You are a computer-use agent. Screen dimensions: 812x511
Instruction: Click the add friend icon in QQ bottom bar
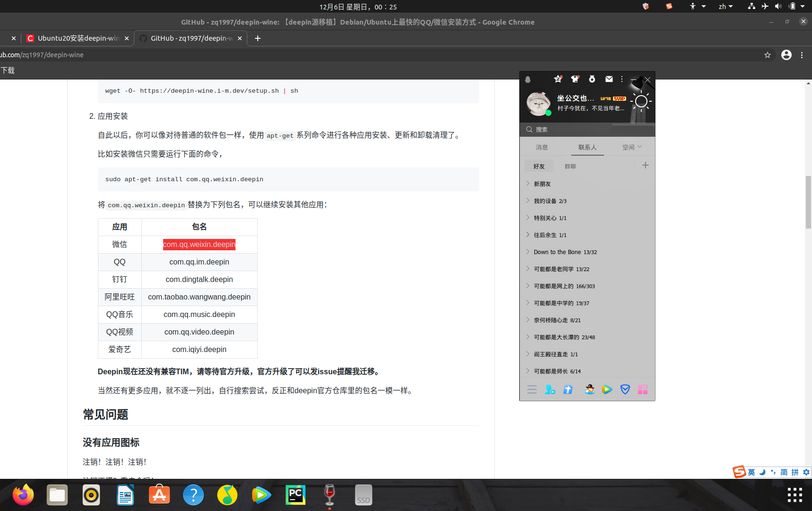(x=550, y=389)
